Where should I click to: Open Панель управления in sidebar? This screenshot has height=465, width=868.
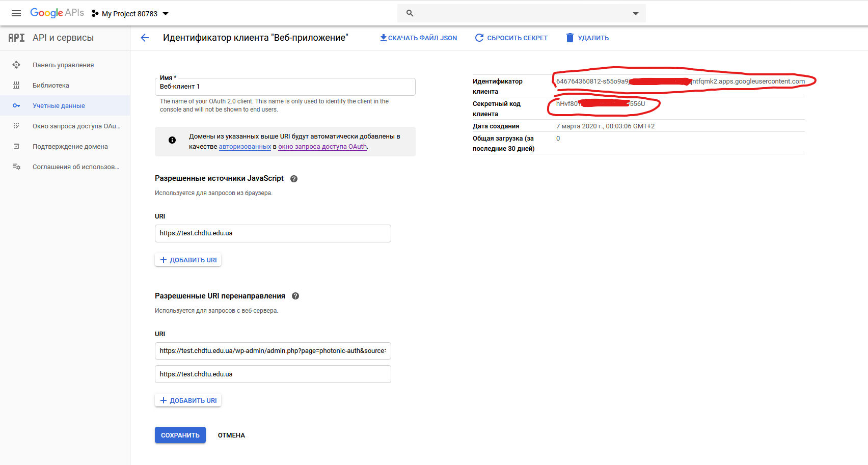[65, 65]
